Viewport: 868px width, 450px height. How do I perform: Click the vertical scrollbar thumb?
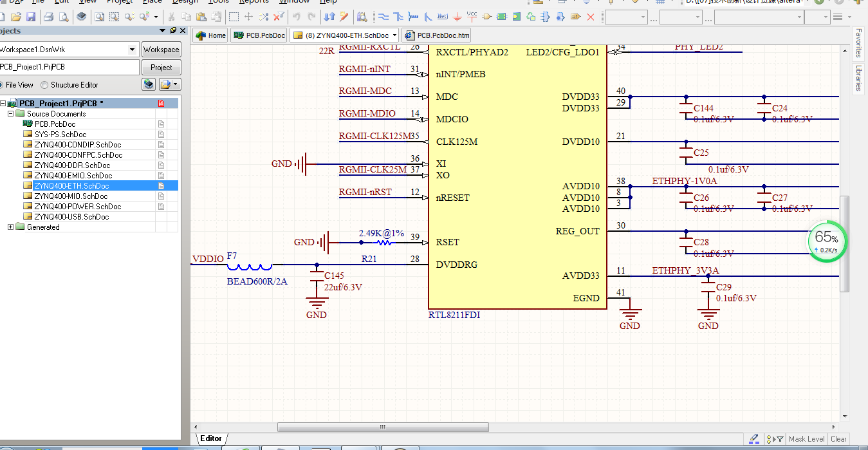tap(845, 243)
